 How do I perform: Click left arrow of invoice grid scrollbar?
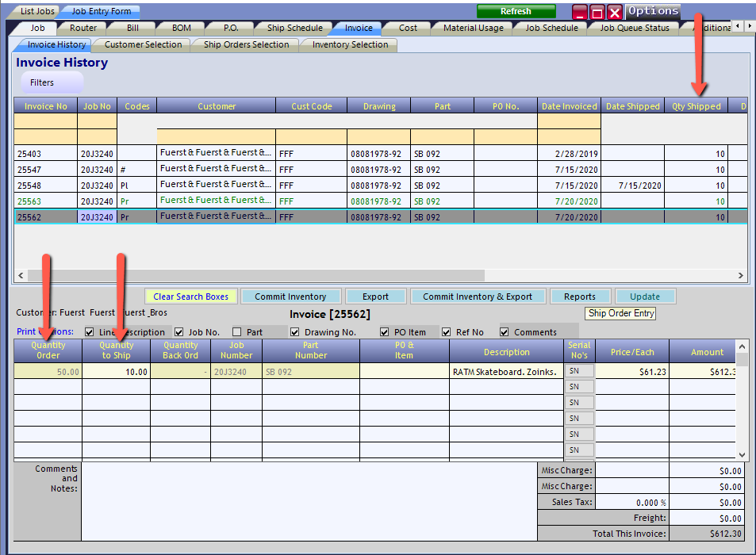tap(21, 276)
